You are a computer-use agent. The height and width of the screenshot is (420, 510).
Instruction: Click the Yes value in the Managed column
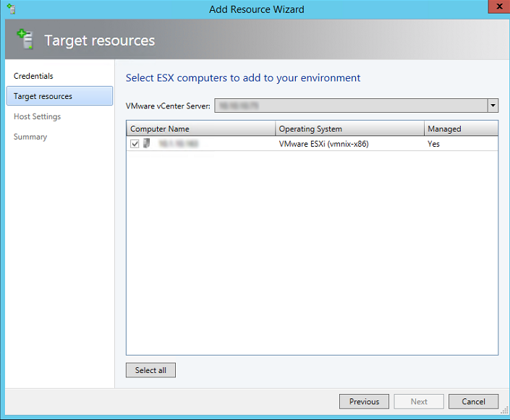click(433, 144)
